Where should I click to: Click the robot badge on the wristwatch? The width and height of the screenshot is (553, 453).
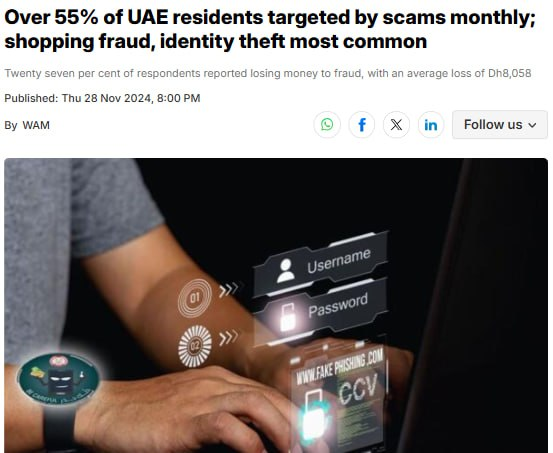coord(59,379)
